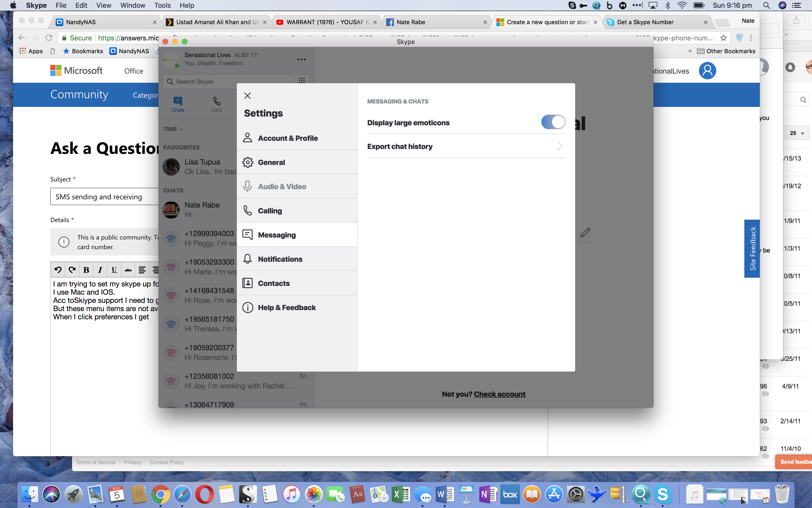Click the Skype more options ellipsis
The width and height of the screenshot is (812, 508).
(301, 60)
